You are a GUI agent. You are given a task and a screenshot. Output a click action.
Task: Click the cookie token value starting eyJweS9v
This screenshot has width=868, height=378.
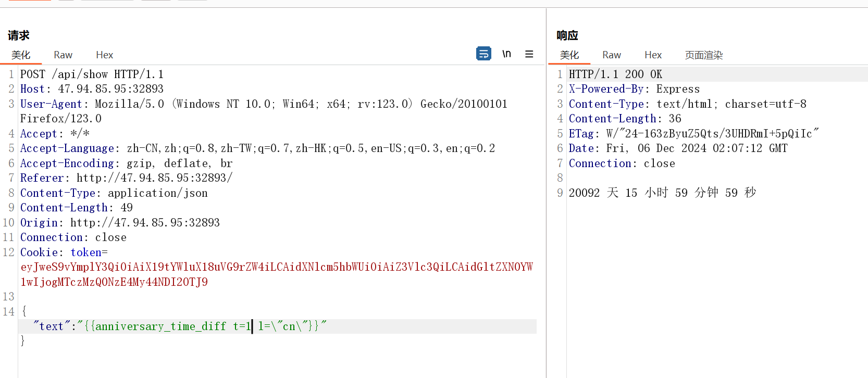tap(277, 274)
